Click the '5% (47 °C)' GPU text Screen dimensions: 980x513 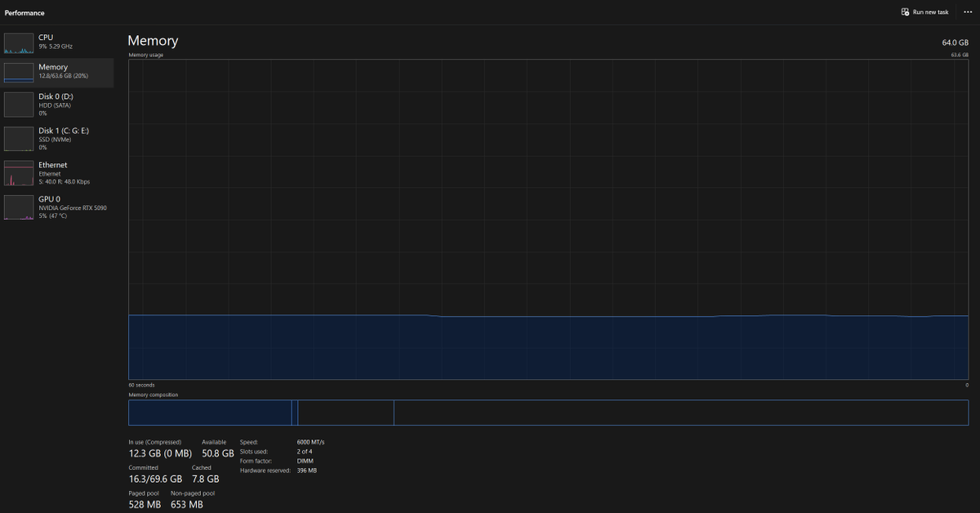click(x=53, y=216)
